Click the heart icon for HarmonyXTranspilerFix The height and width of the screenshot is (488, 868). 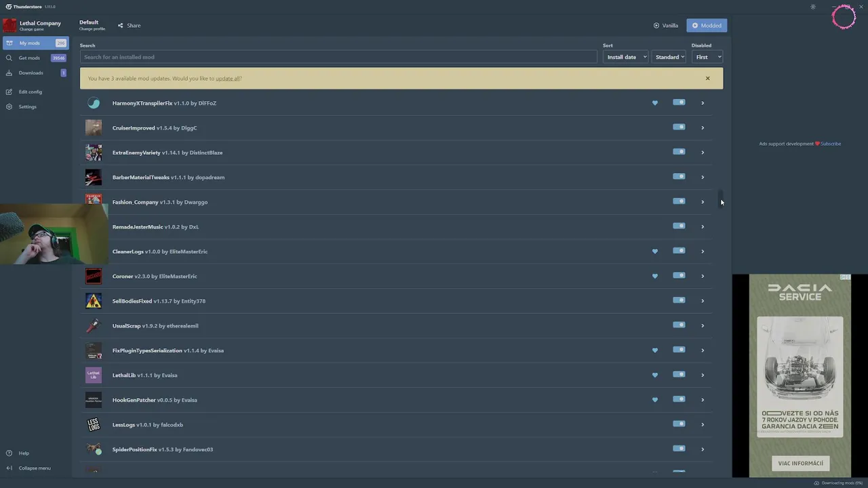tap(654, 103)
